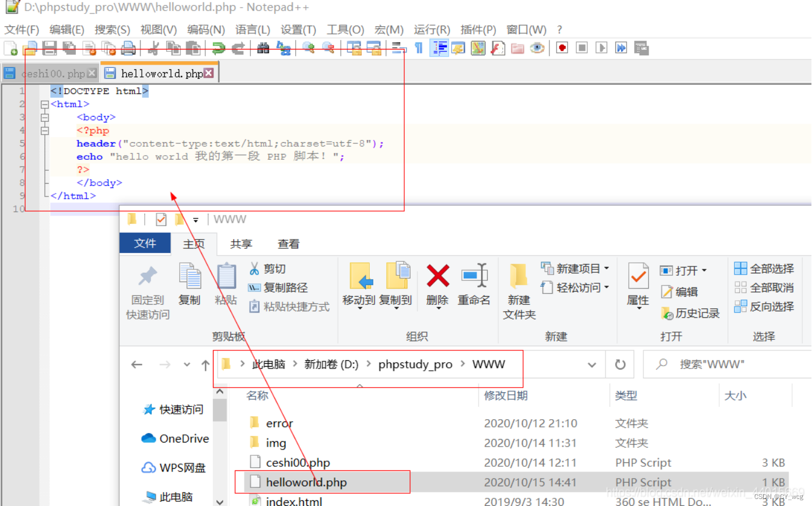Zoom out using the magnifier minus icon
The width and height of the screenshot is (812, 506).
click(328, 48)
